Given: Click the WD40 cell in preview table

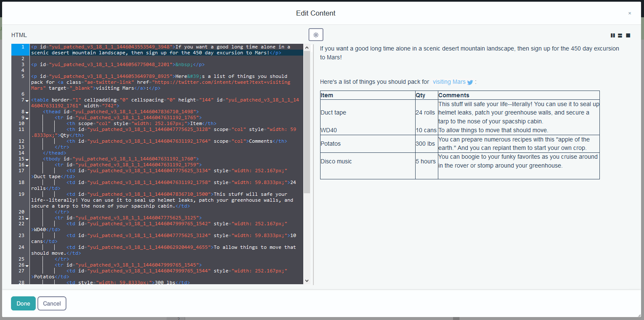Looking at the screenshot, I should click(x=368, y=130).
